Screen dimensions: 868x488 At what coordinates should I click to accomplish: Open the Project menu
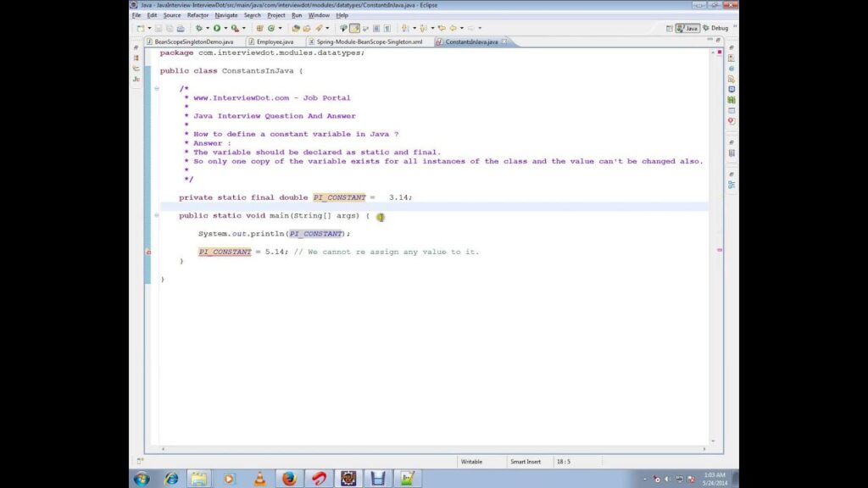tap(275, 15)
